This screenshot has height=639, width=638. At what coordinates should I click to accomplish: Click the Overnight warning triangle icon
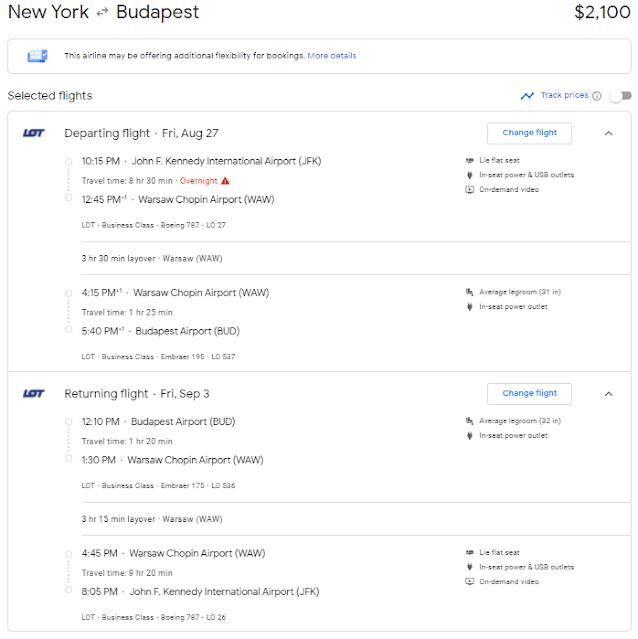coord(225,181)
